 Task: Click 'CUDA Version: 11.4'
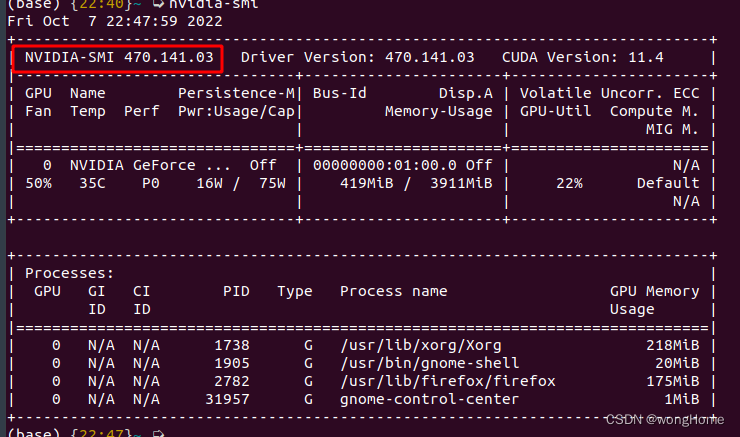pyautogui.click(x=582, y=58)
